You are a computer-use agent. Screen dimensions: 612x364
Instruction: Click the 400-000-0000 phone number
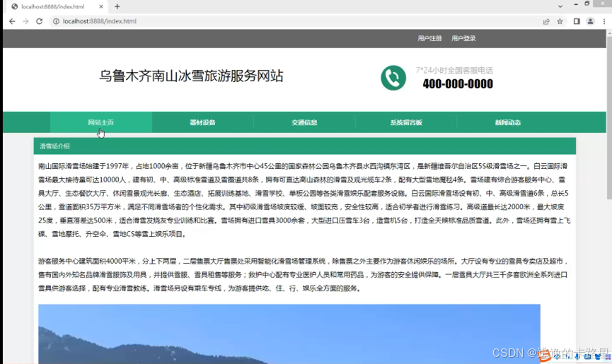[x=458, y=84]
